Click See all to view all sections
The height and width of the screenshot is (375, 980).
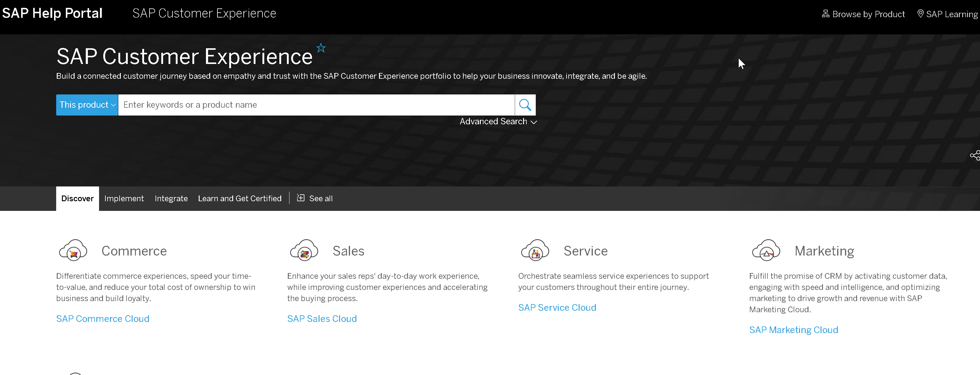point(321,199)
